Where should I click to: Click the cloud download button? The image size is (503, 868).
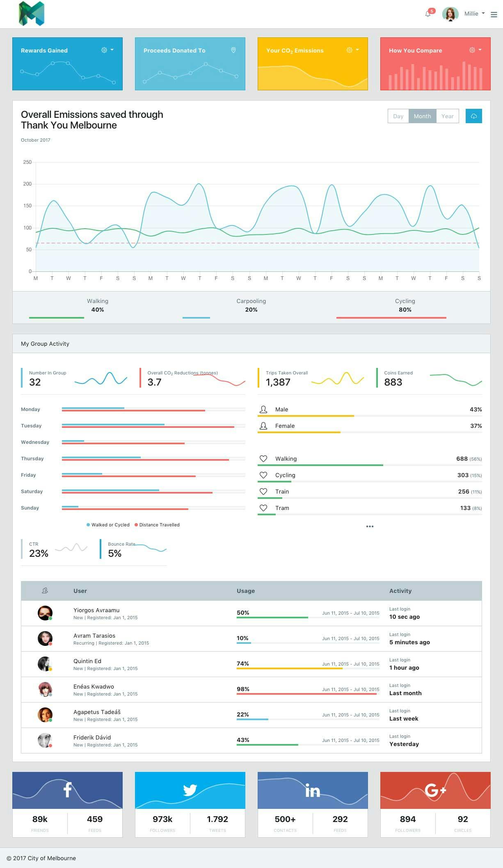click(x=473, y=116)
